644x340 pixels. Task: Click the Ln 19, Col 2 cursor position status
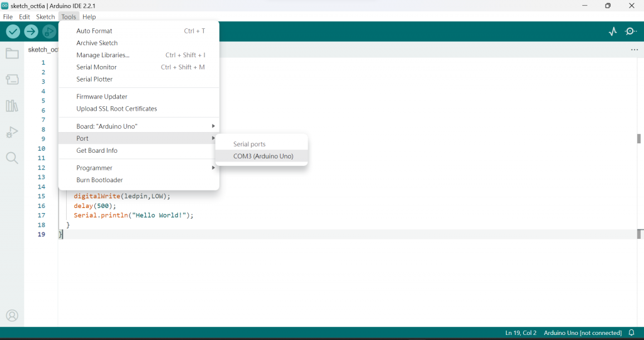pos(521,332)
